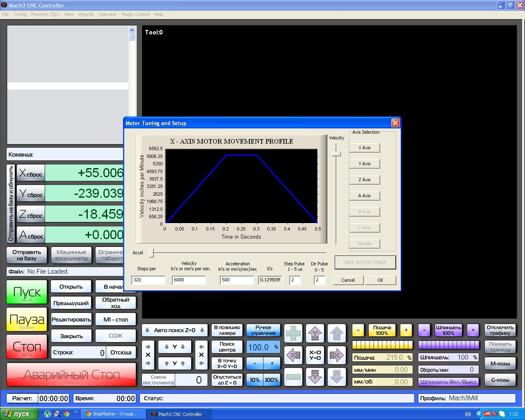This screenshot has width=525, height=420.
Task: Click Открыть to open a file
Action: pos(71,287)
